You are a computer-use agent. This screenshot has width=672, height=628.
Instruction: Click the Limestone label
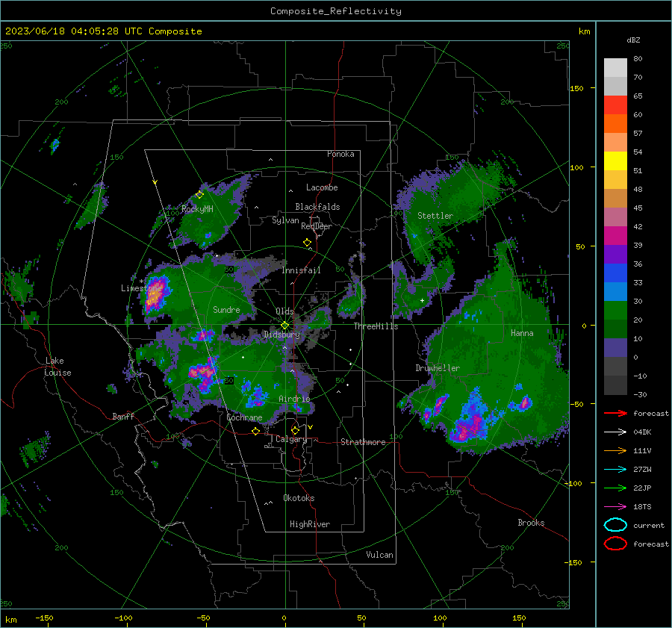(141, 288)
